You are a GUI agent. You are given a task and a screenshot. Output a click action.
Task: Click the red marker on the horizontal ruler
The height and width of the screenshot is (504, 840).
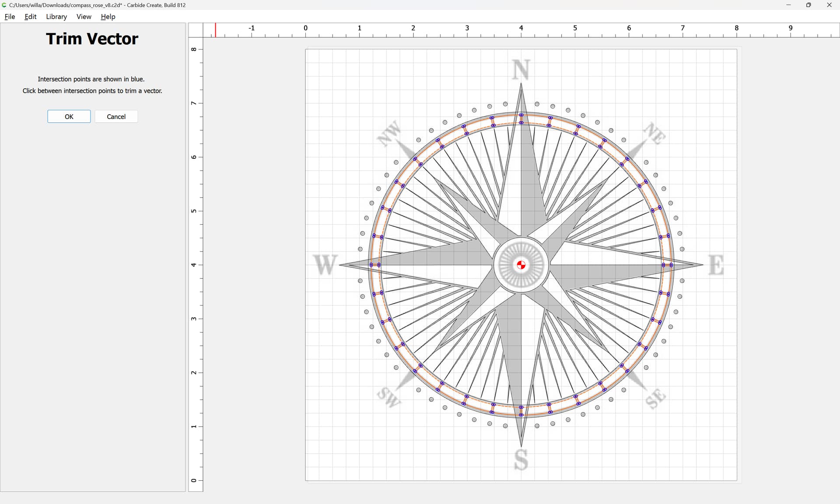215,30
